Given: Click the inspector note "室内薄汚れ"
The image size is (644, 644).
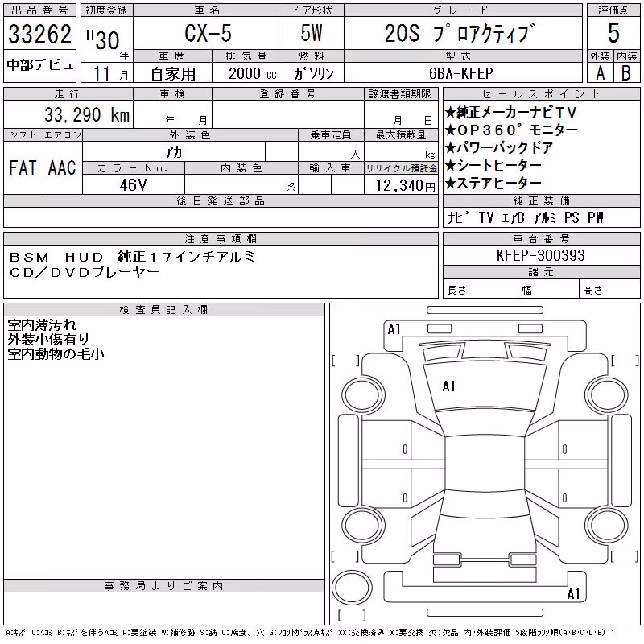Looking at the screenshot, I should pos(42,325).
